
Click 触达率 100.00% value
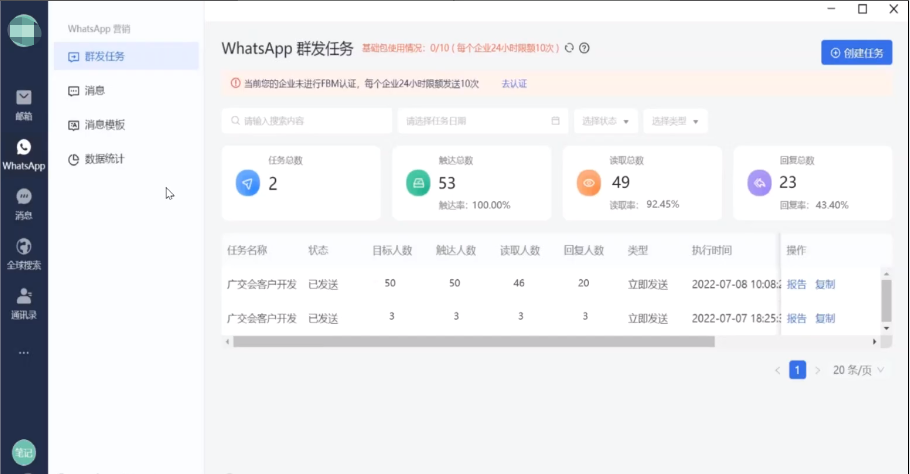click(x=491, y=205)
